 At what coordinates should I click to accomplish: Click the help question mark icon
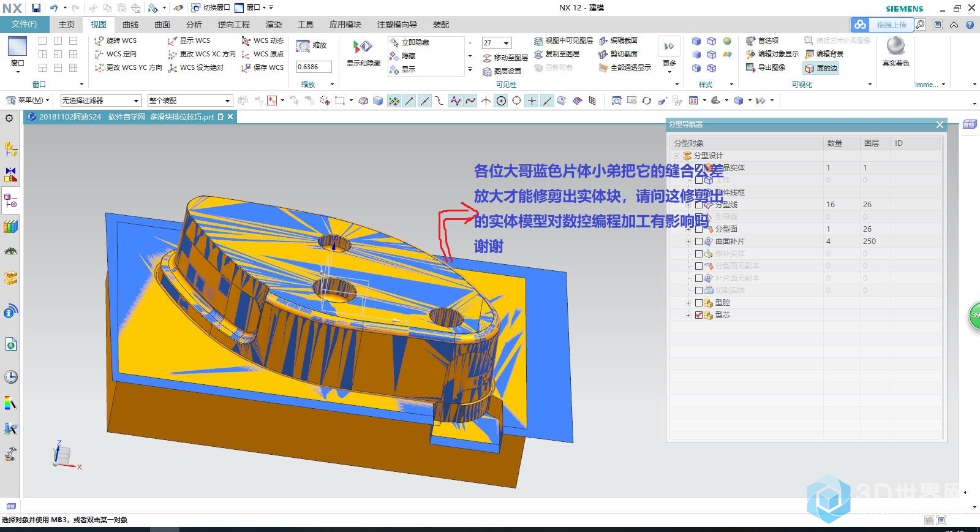[x=970, y=25]
